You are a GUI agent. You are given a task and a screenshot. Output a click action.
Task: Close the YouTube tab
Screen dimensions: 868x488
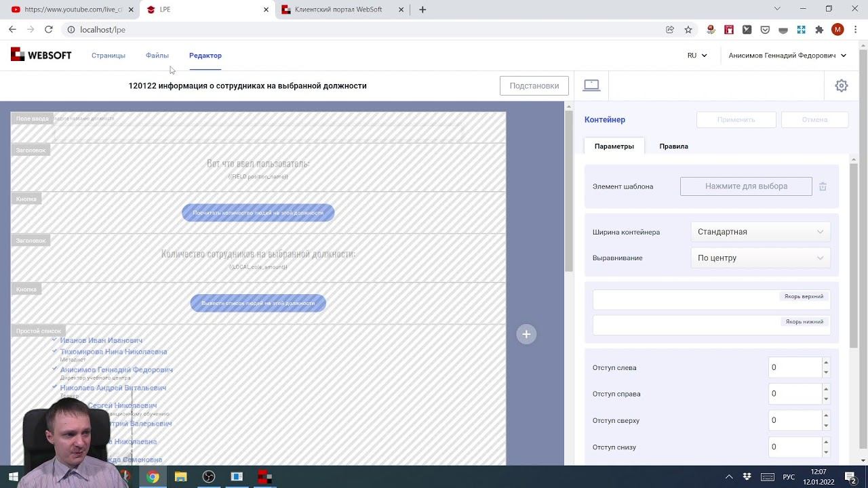pos(131,9)
